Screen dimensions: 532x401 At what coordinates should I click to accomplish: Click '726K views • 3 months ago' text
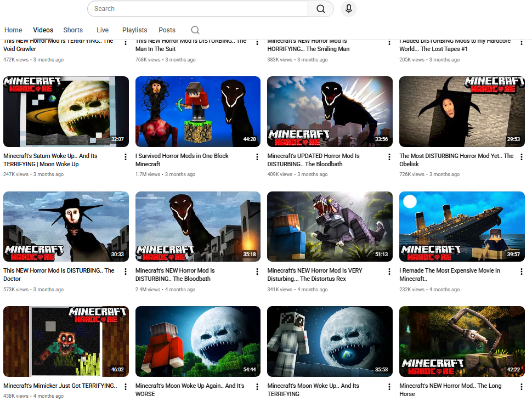click(429, 174)
